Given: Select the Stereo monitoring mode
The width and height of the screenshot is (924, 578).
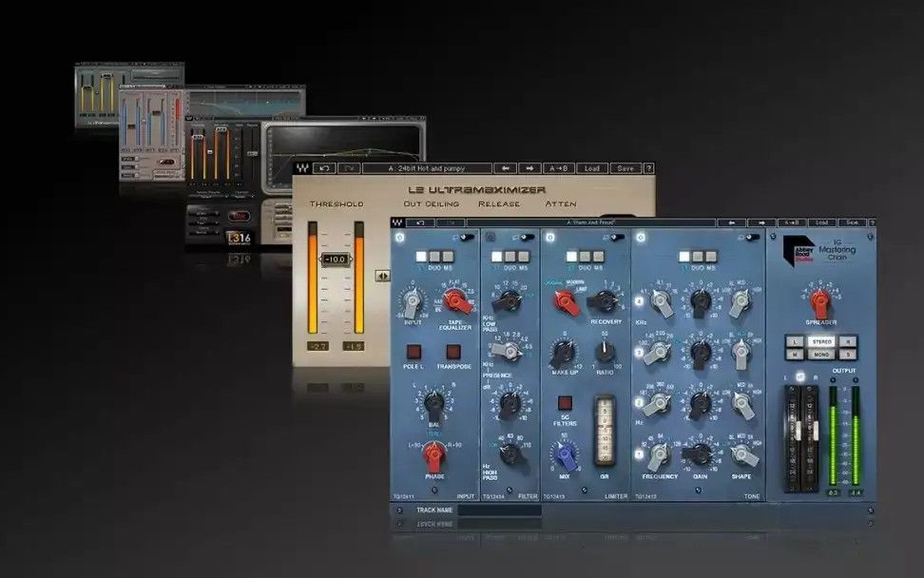Looking at the screenshot, I should [x=820, y=340].
